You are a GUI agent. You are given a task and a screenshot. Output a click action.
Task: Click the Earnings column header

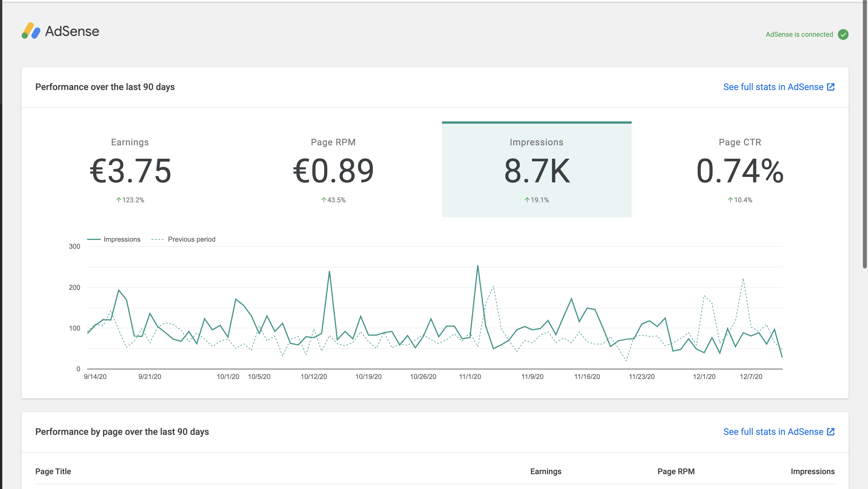pyautogui.click(x=546, y=471)
